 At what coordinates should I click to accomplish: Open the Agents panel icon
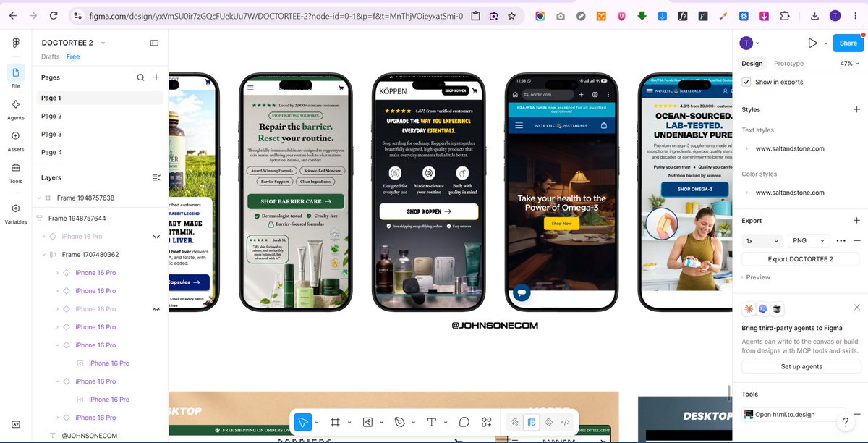[16, 104]
